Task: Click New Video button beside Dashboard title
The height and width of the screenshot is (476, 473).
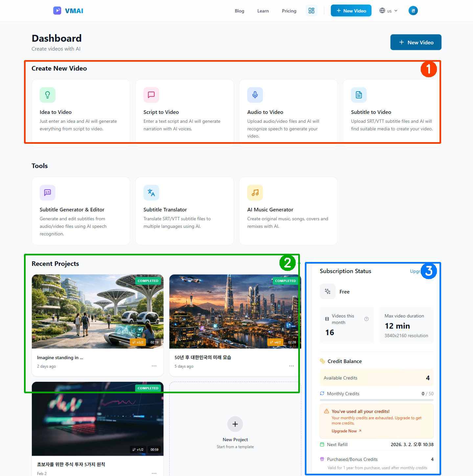Action: [x=416, y=42]
